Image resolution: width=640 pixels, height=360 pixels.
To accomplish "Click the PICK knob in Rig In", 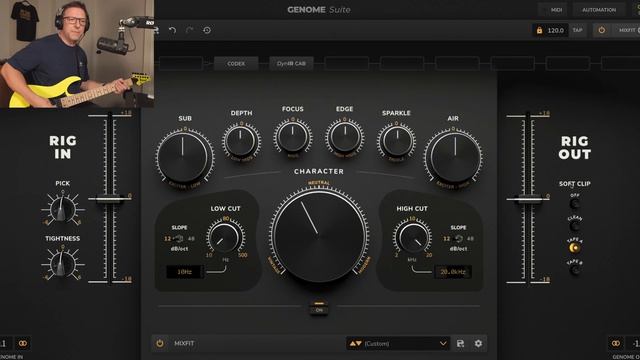I will click(62, 209).
